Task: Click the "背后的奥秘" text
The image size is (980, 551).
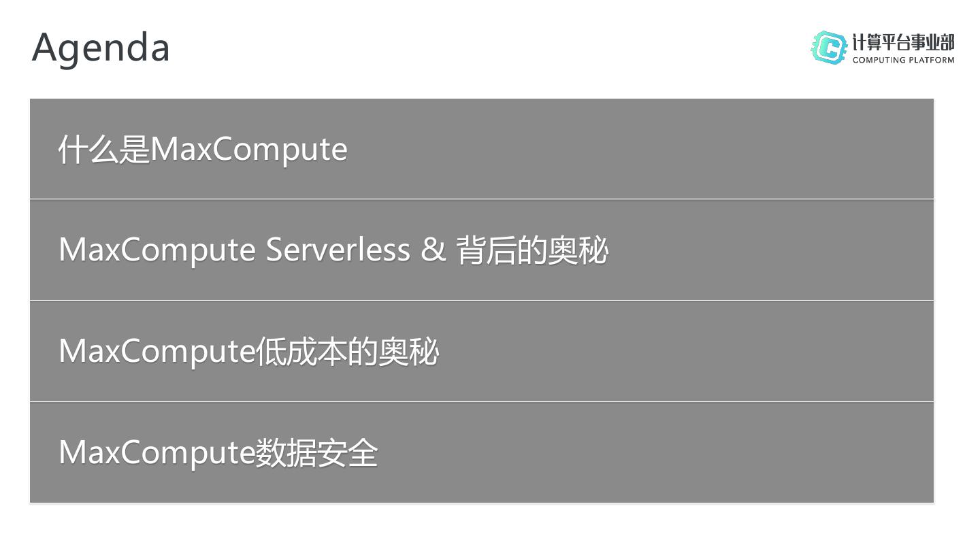Action: click(x=532, y=250)
